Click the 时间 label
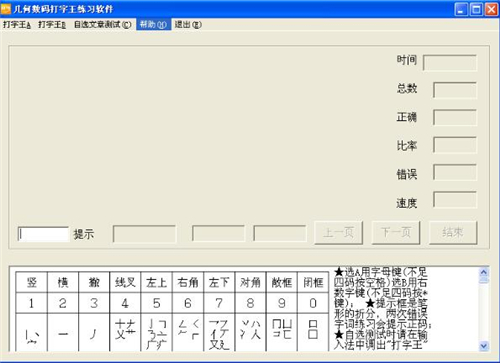Screen dimensions: 500x363 pyautogui.click(x=407, y=60)
